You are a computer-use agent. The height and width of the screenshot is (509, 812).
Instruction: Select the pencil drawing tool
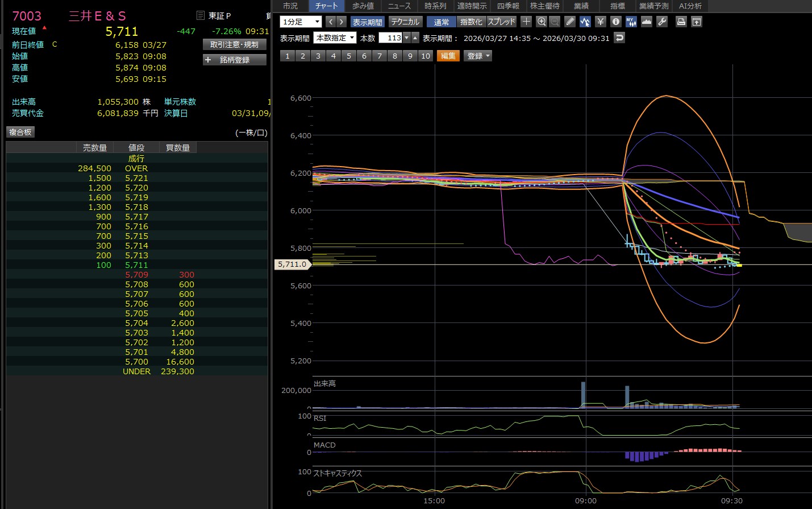pyautogui.click(x=570, y=22)
